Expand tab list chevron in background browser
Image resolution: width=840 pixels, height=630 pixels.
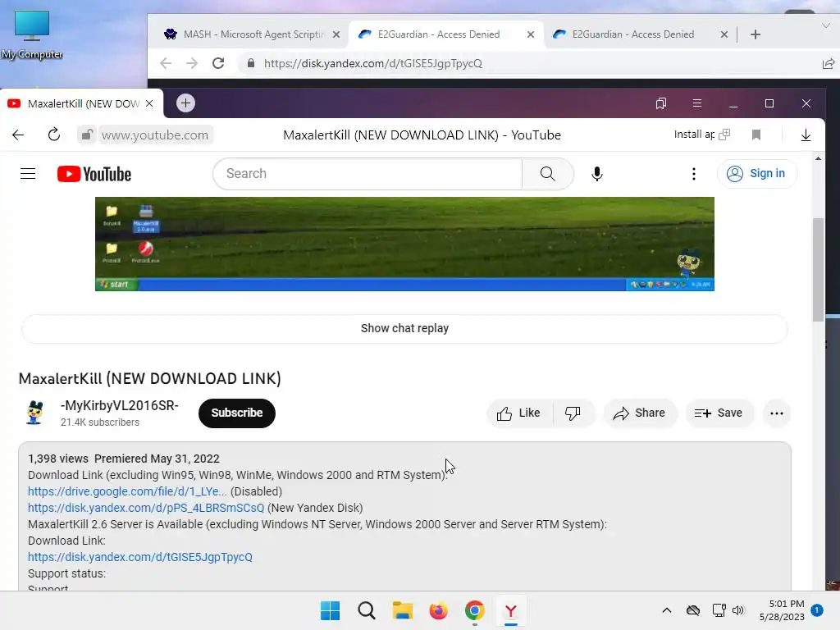tap(825, 25)
